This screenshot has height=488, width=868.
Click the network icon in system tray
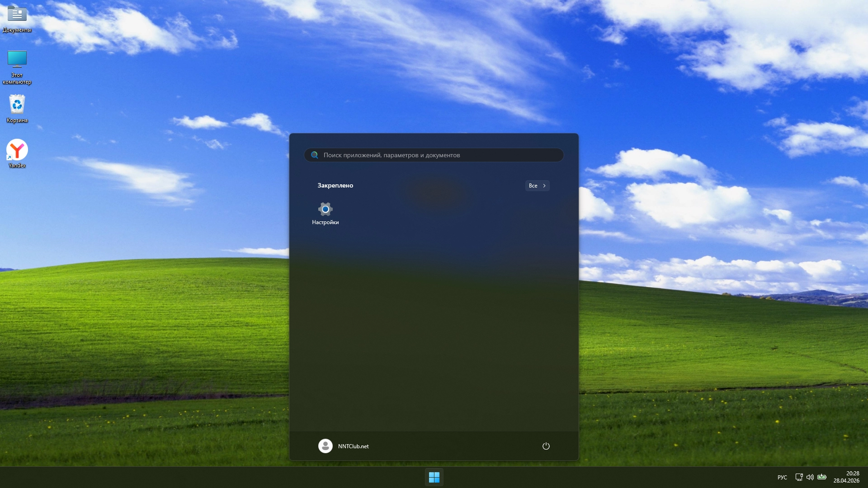[x=799, y=477]
